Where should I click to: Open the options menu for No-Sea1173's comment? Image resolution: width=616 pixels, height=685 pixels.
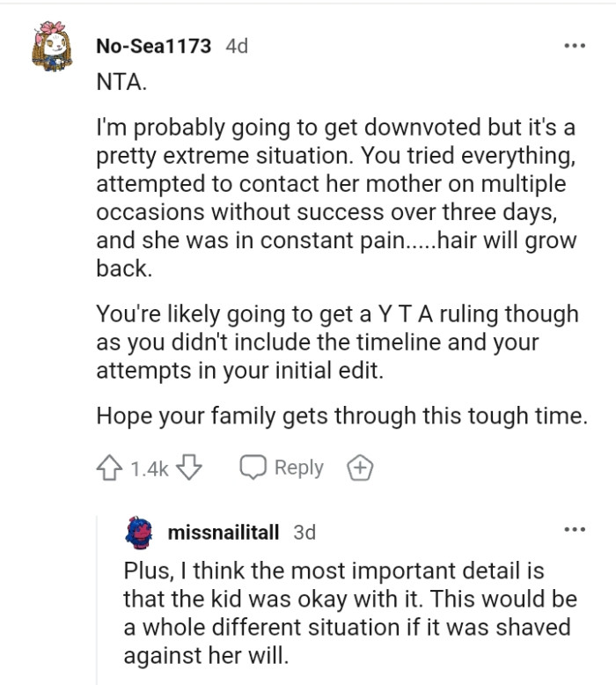click(x=575, y=46)
